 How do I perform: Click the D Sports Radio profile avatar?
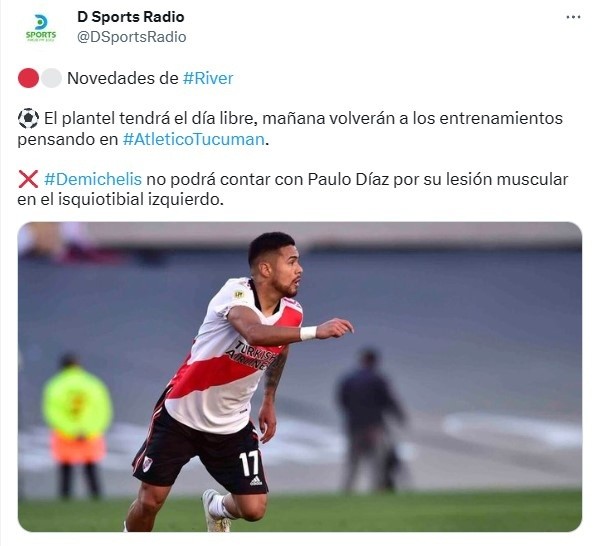point(40,28)
